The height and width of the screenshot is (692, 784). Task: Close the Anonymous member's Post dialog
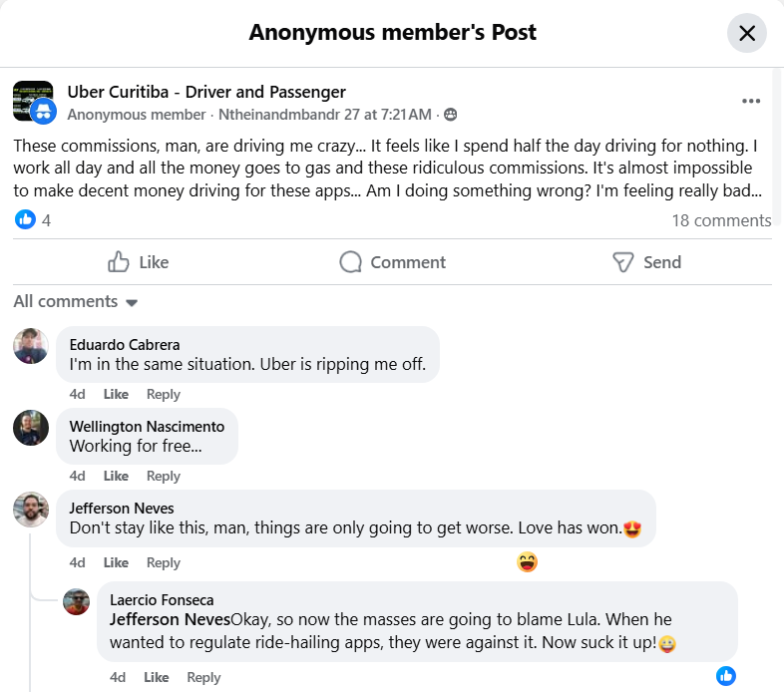747,33
